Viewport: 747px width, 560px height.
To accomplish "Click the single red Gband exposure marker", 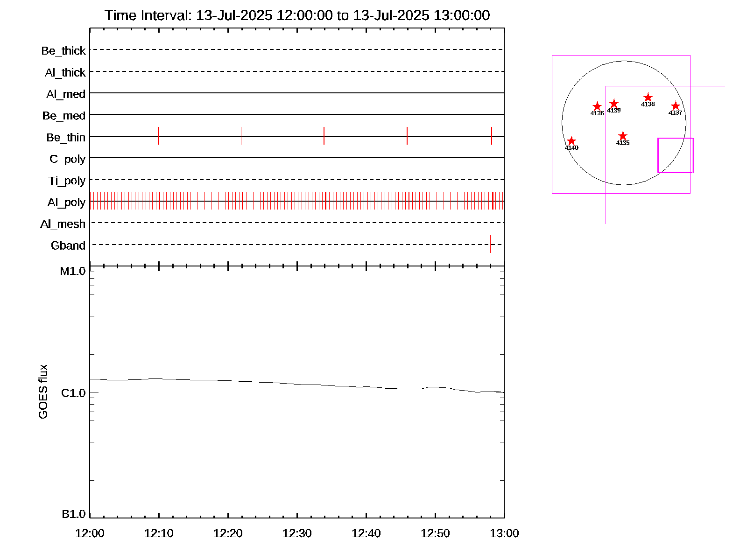I will click(x=490, y=244).
